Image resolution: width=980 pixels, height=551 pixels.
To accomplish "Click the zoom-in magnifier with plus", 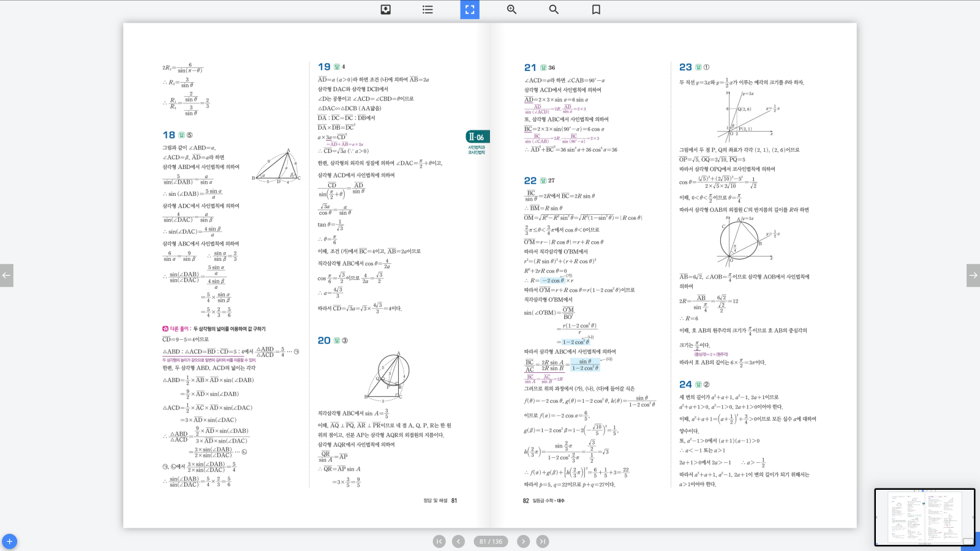I will [511, 9].
